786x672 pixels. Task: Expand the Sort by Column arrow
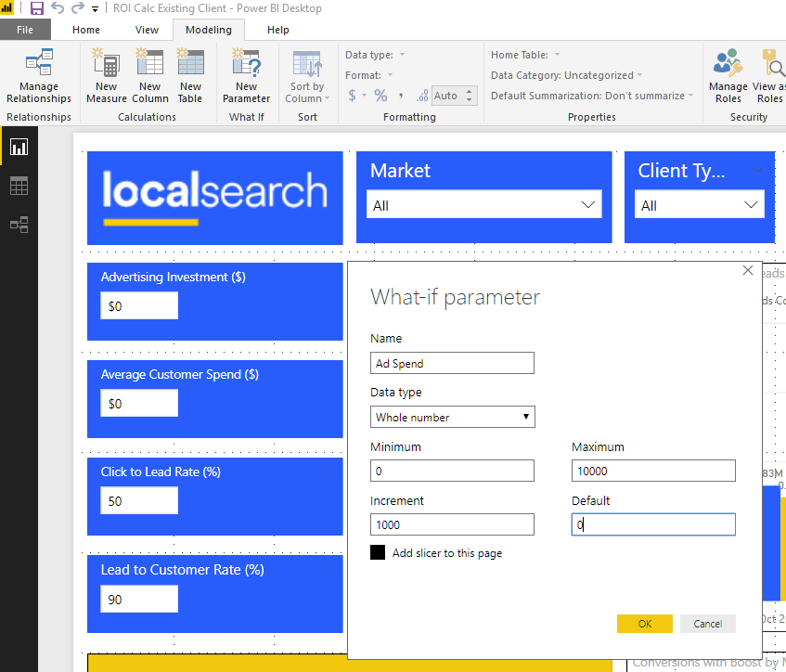(327, 98)
